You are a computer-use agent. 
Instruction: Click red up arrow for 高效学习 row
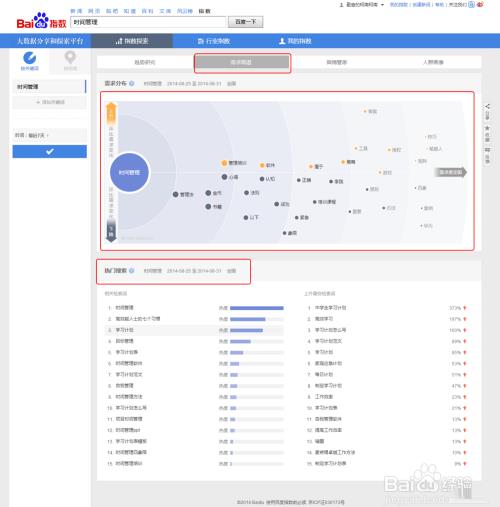pos(465,319)
